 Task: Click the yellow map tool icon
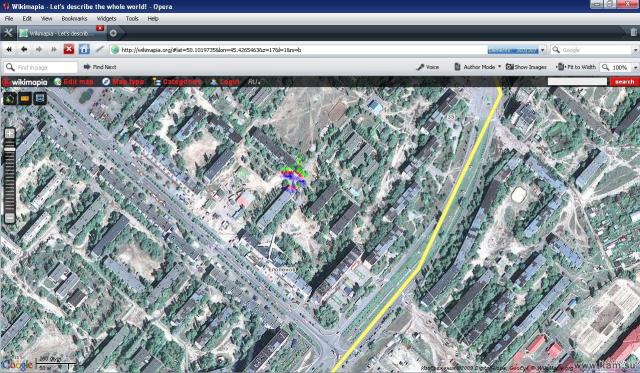(25, 98)
